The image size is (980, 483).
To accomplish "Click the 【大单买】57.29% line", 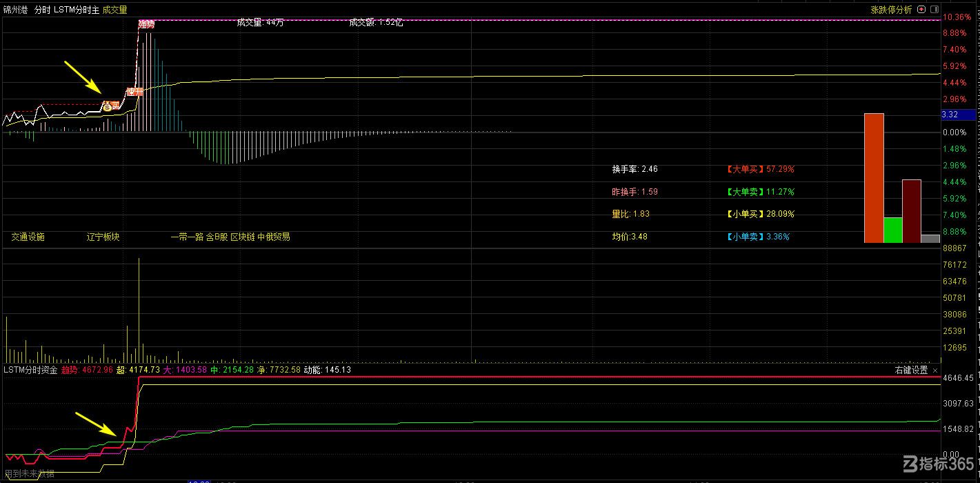I will 761,169.
